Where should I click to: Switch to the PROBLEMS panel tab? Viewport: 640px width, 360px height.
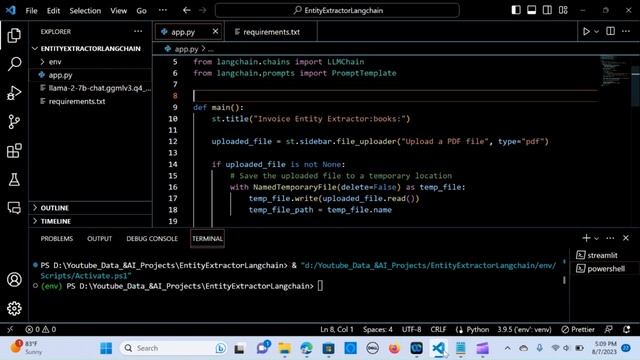[x=57, y=238]
